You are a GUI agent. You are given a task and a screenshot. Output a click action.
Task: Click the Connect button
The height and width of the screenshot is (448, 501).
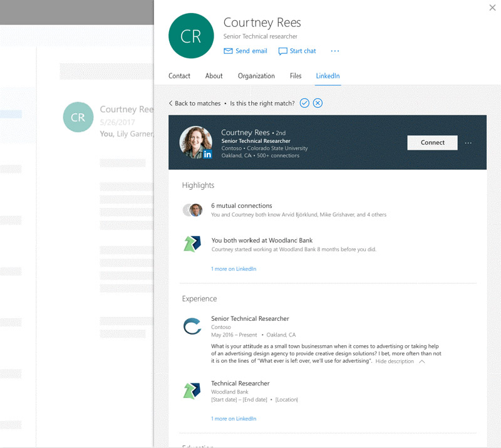click(x=432, y=143)
